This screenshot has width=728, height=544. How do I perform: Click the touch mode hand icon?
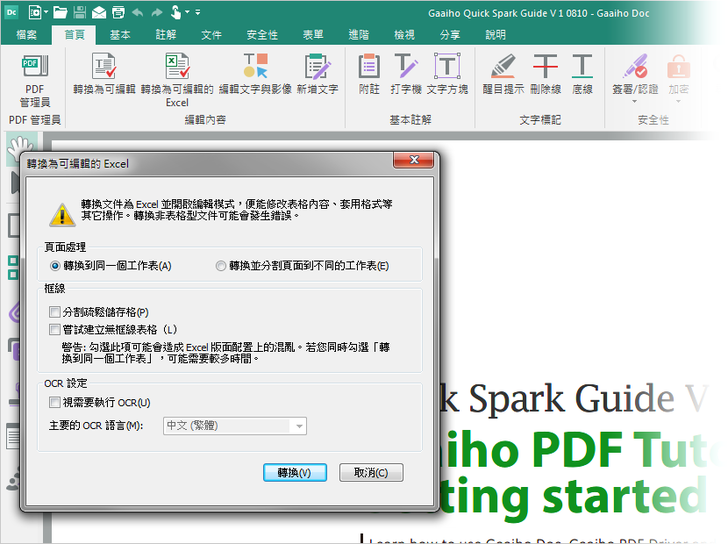(176, 12)
